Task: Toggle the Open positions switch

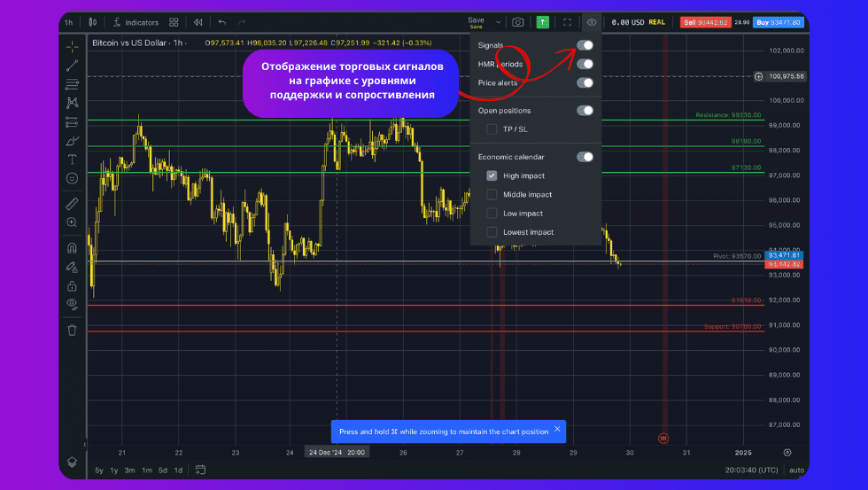Action: (585, 111)
